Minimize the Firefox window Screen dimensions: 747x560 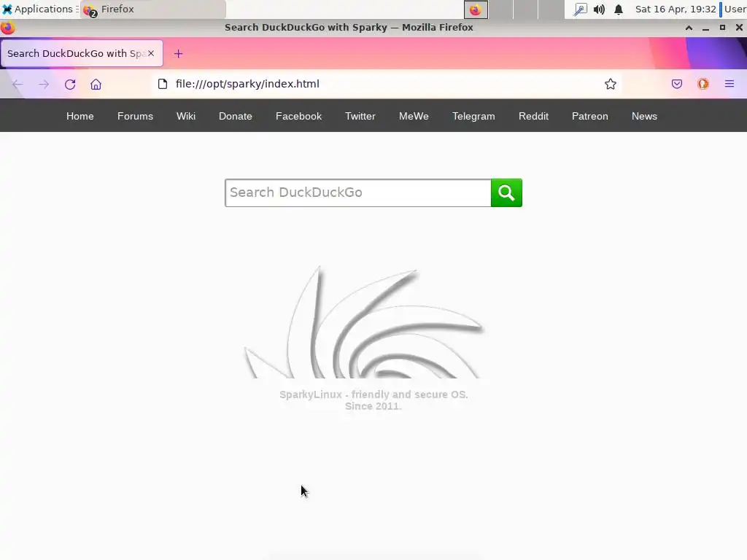click(705, 28)
